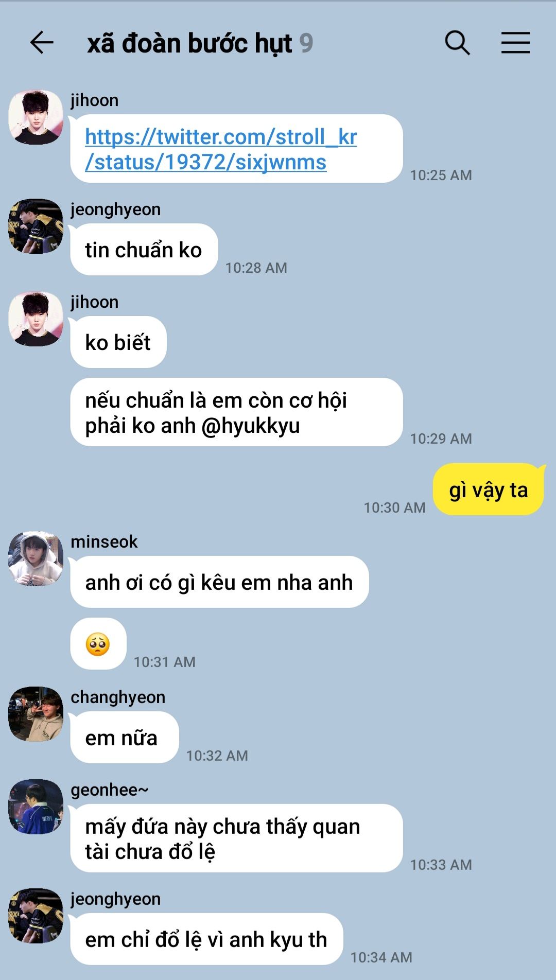This screenshot has width=556, height=980.
Task: Select the yellow 'gì vậy ta' bubble
Action: point(489,489)
